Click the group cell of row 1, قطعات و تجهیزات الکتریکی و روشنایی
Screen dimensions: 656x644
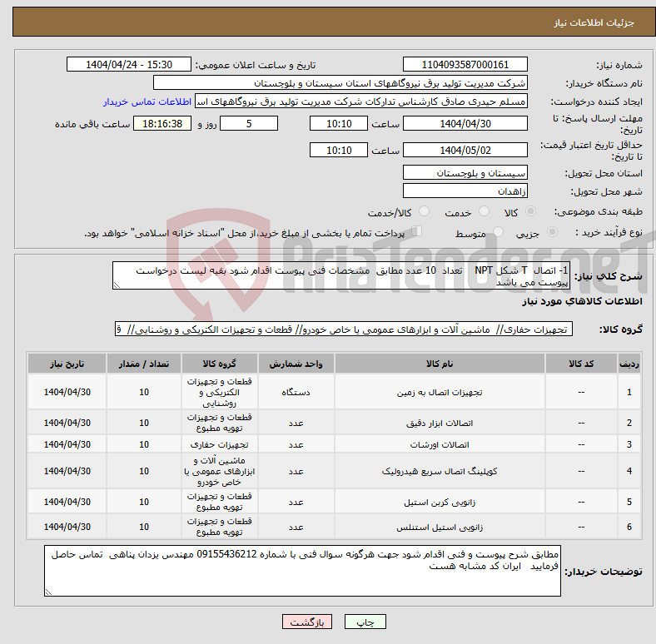click(x=219, y=392)
